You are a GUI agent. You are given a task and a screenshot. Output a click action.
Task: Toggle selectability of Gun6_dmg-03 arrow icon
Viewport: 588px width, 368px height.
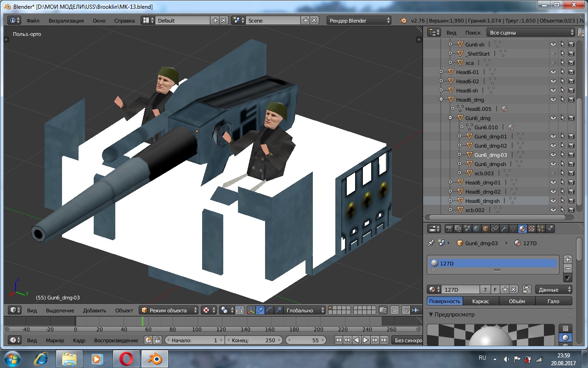563,155
